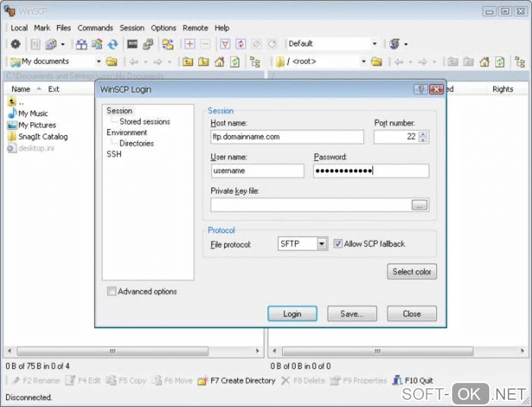Click the help question mark in login dialog
532x407 pixels.
coord(420,90)
